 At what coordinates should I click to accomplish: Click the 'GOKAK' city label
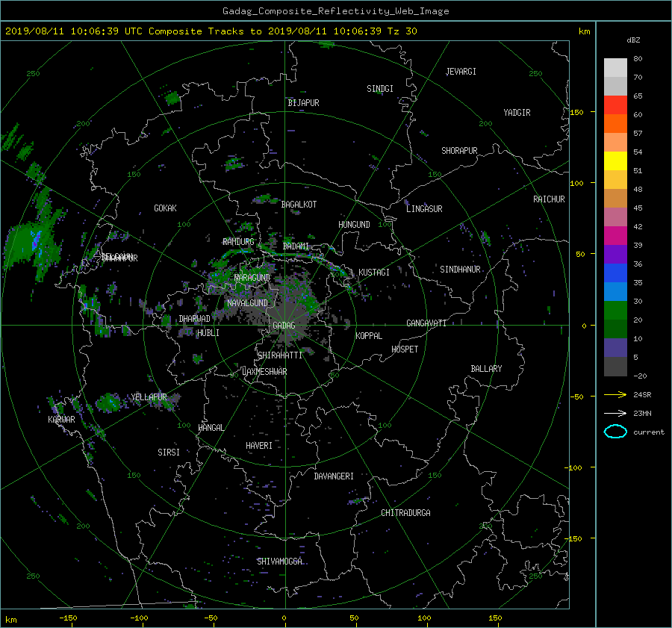(x=165, y=208)
